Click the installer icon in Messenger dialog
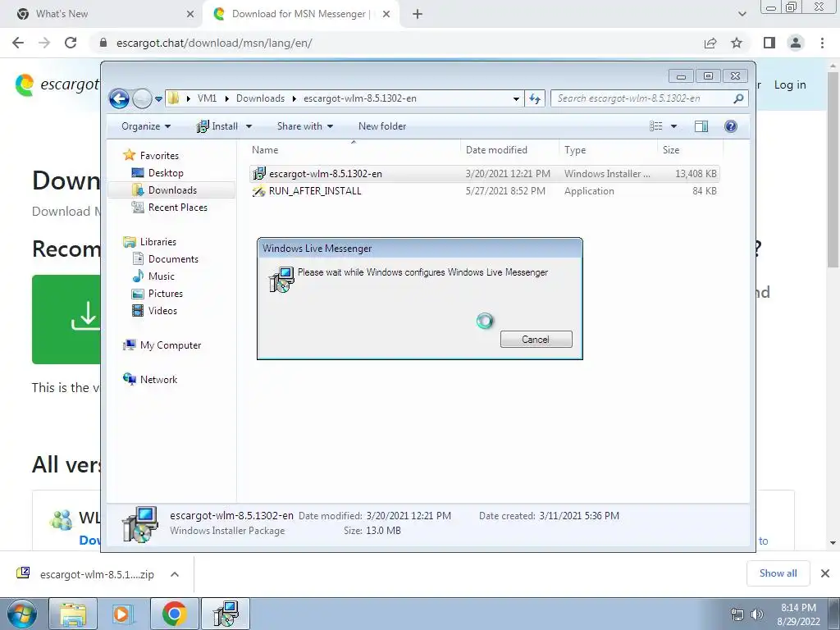The height and width of the screenshot is (630, 840). 281,279
